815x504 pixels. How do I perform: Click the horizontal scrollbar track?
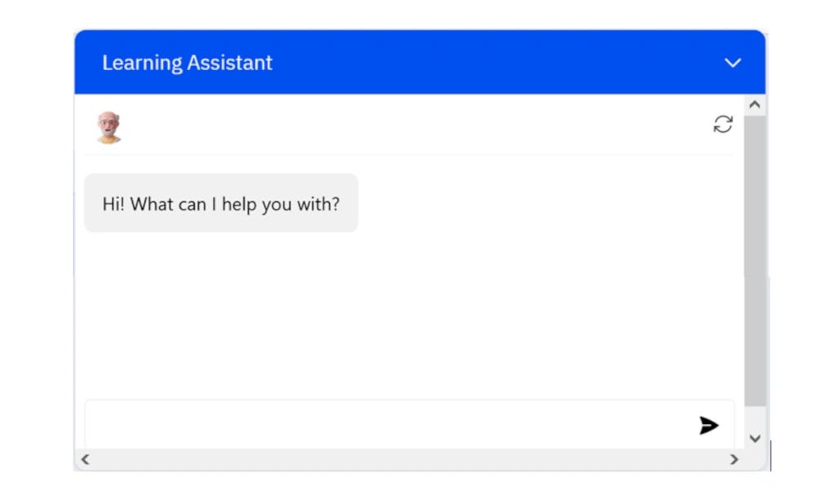(x=407, y=459)
